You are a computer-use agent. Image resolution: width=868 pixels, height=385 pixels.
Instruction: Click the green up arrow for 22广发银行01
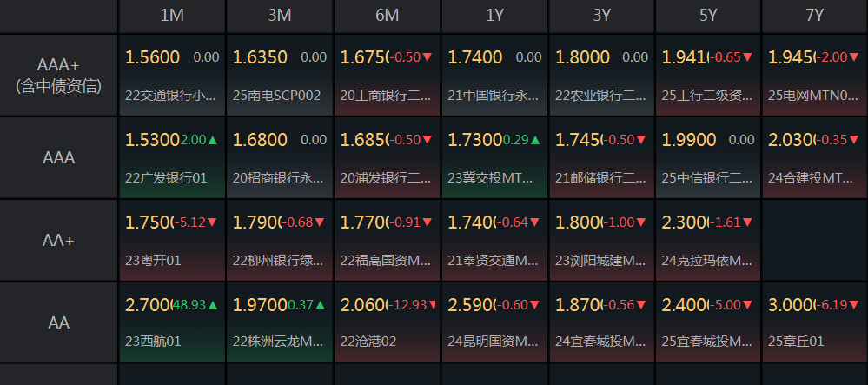coord(213,140)
